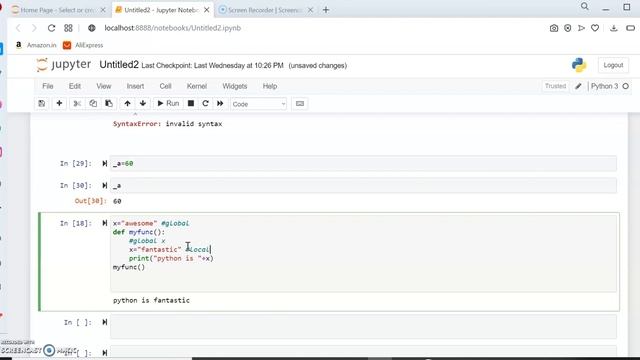The width and height of the screenshot is (640, 360).
Task: Open a new browser tab with plus
Action: [x=326, y=10]
